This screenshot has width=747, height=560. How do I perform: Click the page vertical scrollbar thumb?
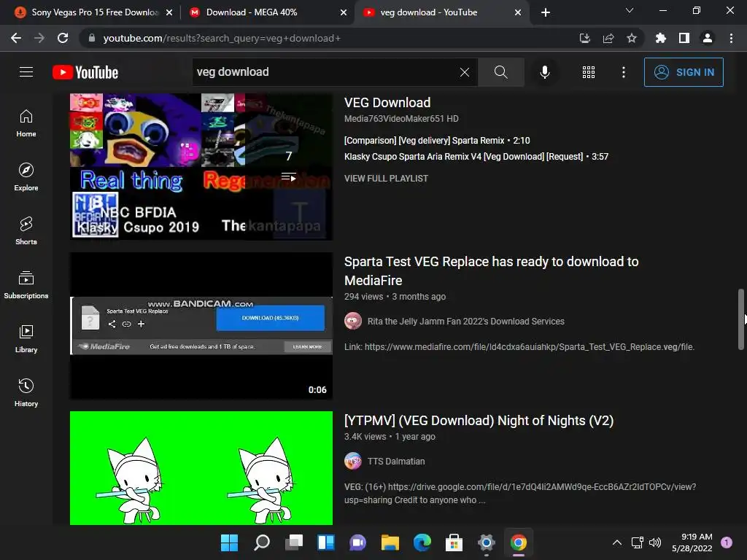(741, 319)
